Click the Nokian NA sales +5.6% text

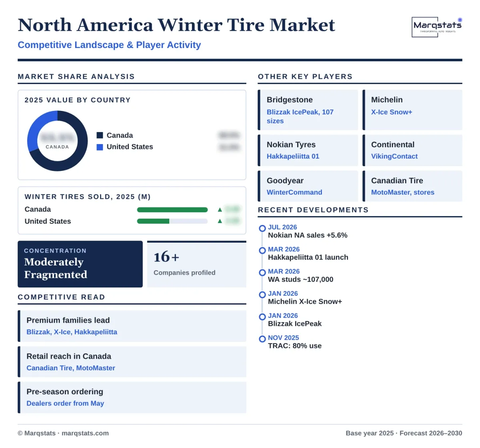[308, 235]
